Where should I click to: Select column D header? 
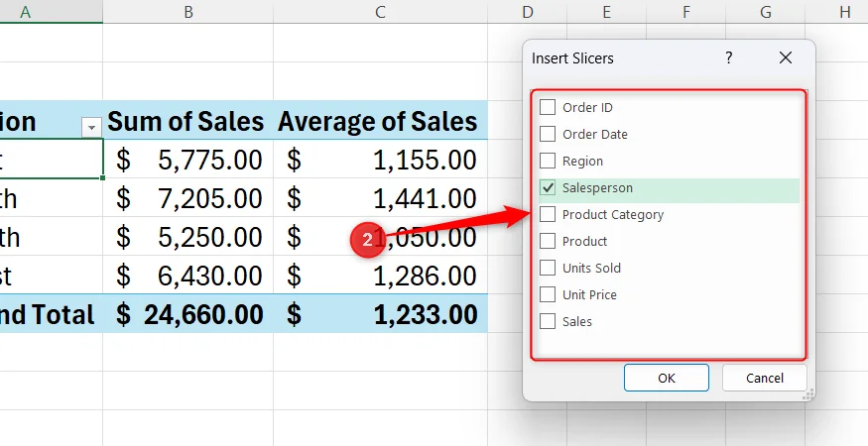[x=527, y=12]
